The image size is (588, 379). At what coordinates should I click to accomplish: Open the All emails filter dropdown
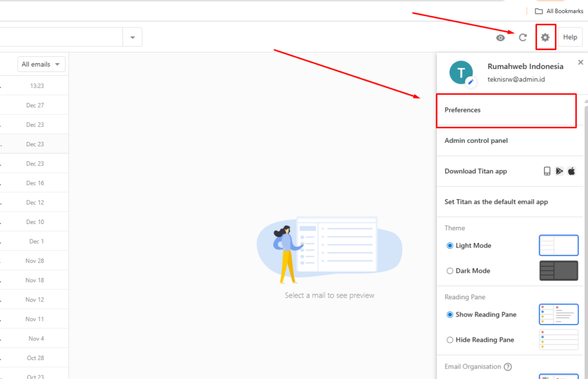(x=41, y=64)
